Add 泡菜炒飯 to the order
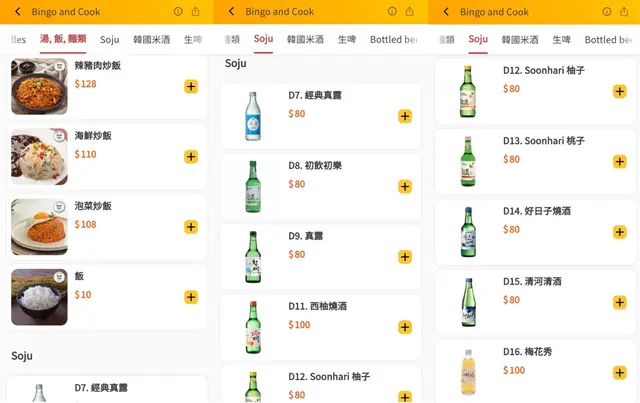The image size is (640, 403). [x=191, y=227]
